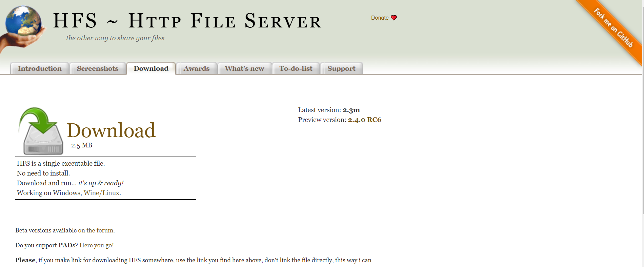Open the Fork me on GitHub ribbon
644x267 pixels.
(613, 28)
